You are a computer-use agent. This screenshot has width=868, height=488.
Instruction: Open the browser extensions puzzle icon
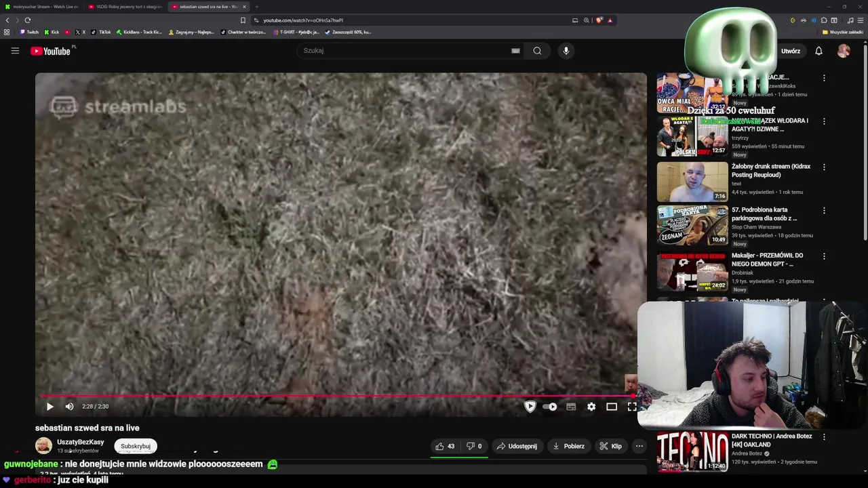click(824, 20)
